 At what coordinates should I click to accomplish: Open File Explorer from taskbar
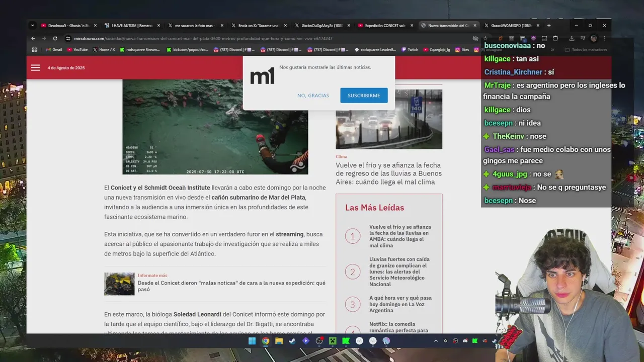(279, 341)
